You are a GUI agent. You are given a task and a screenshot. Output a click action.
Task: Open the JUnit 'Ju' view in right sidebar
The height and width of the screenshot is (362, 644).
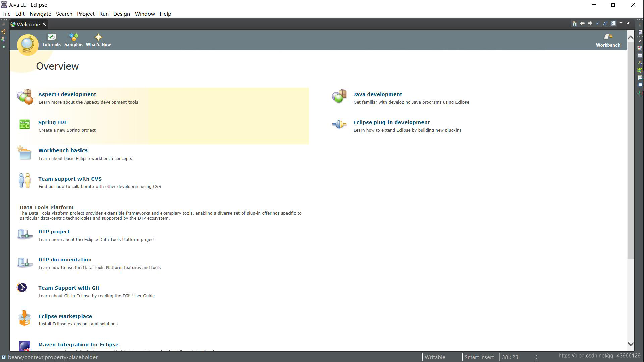pos(640,93)
